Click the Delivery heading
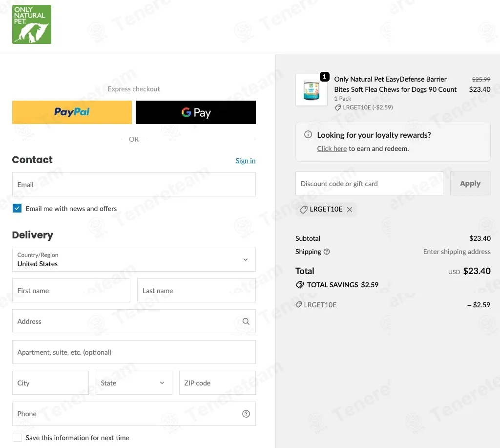This screenshot has height=448, width=500. click(33, 235)
